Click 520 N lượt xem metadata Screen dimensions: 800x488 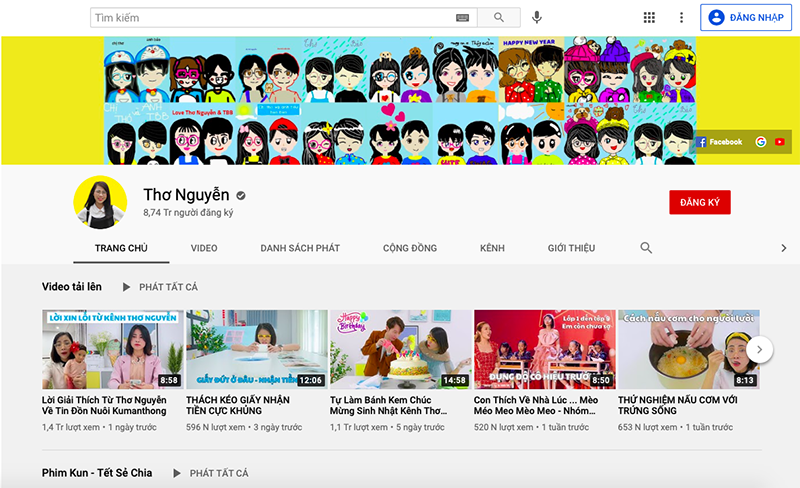(x=504, y=427)
